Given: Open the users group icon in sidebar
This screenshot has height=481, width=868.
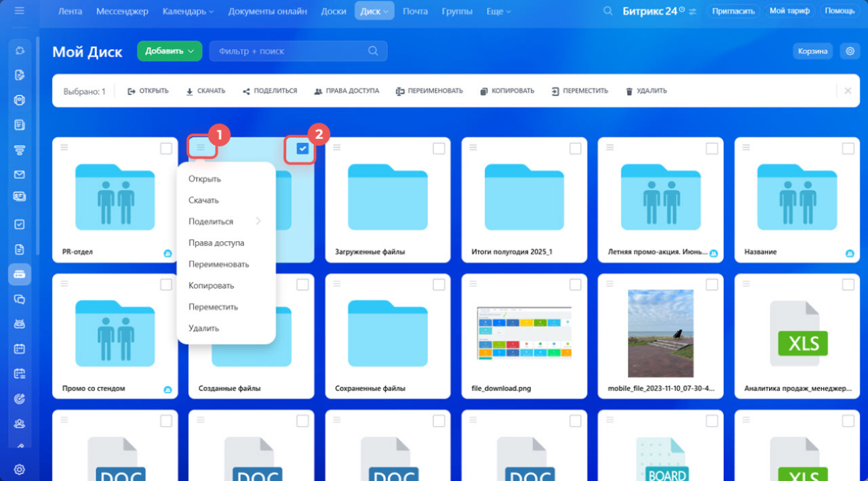Looking at the screenshot, I should (x=20, y=423).
